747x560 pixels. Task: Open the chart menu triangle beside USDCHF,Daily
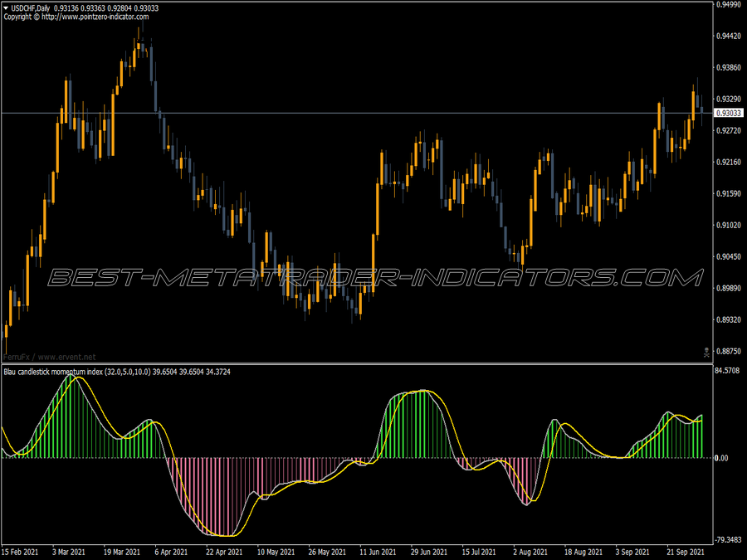coord(6,8)
